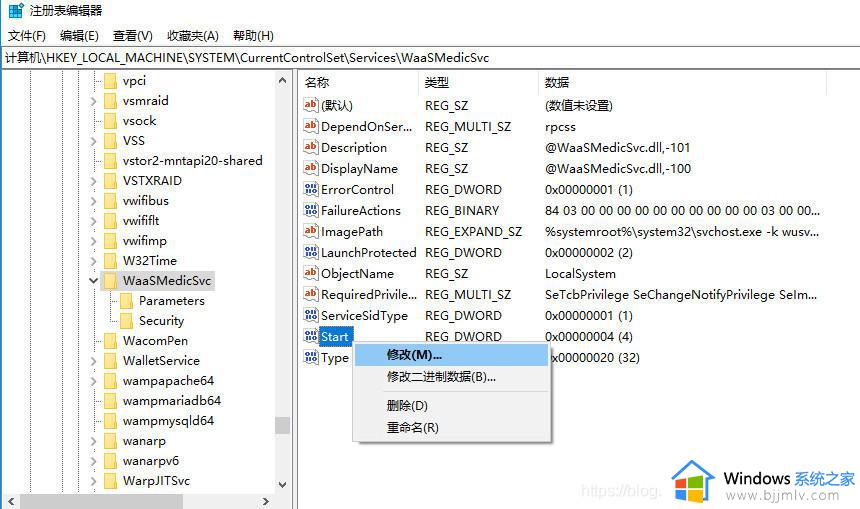The image size is (860, 509).
Task: Open the 帮助(H) menu
Action: point(253,36)
